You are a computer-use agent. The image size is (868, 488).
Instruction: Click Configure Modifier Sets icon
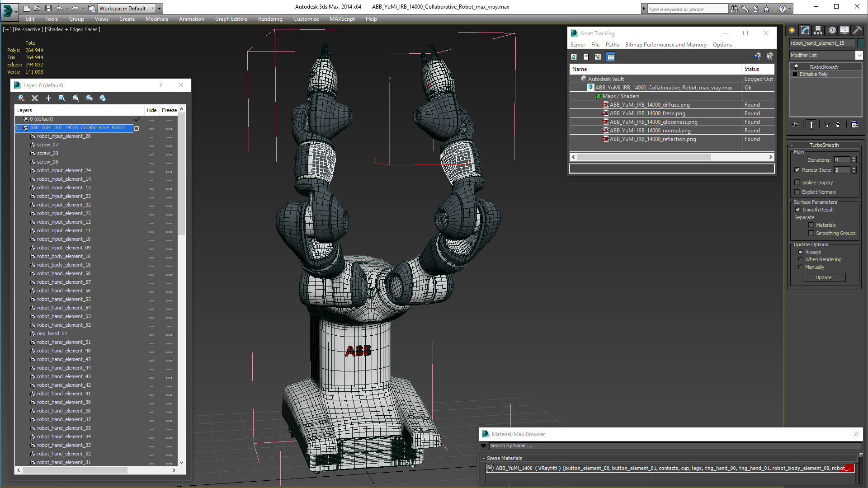point(854,125)
